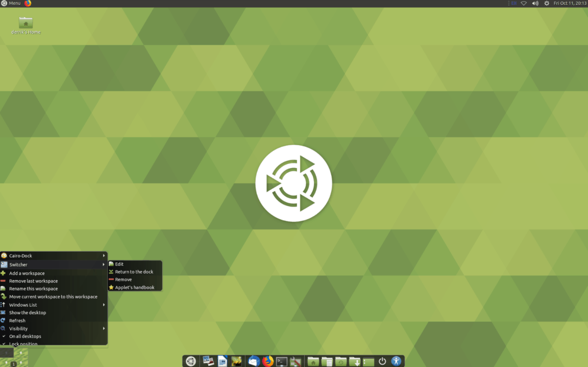Open the accessibility applet in the dock
Viewport: 588px width, 367px height.
click(x=395, y=360)
